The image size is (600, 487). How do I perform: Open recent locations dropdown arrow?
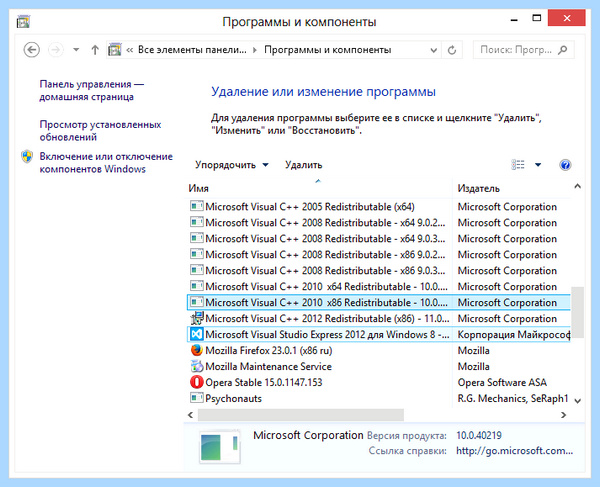76,50
